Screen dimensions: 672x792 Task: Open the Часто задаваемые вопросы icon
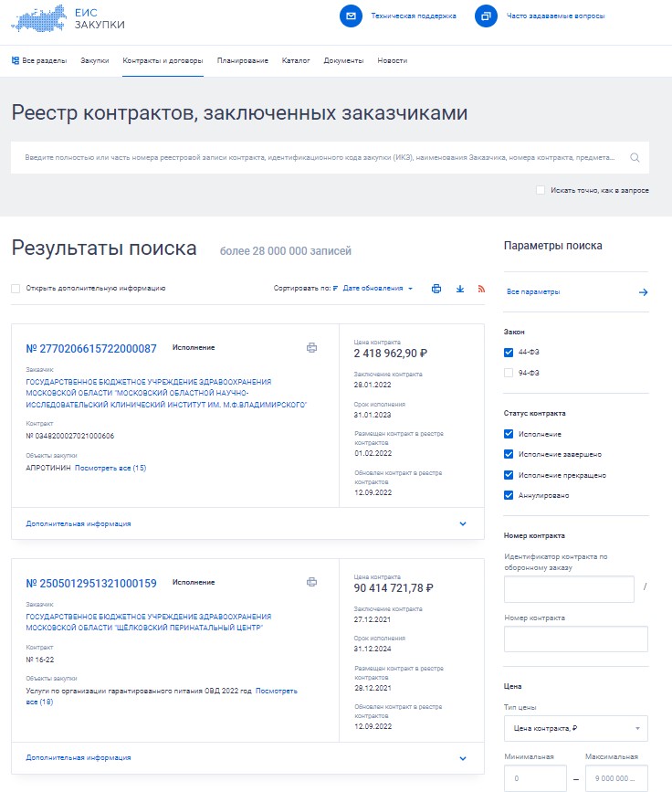(x=487, y=16)
